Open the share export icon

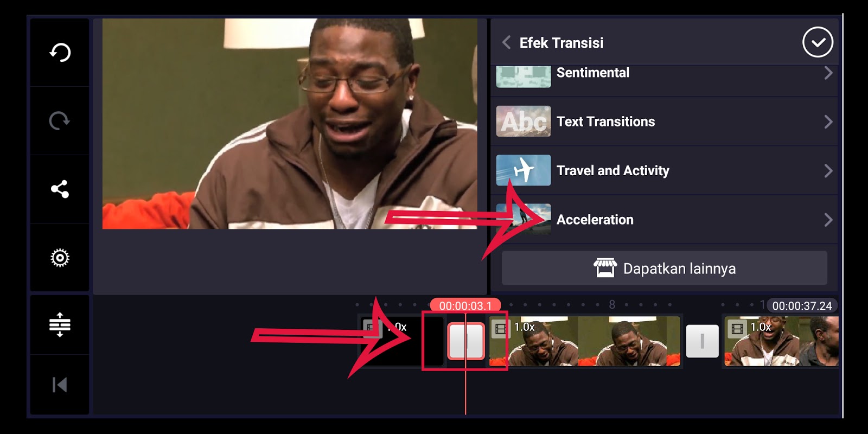pyautogui.click(x=60, y=189)
